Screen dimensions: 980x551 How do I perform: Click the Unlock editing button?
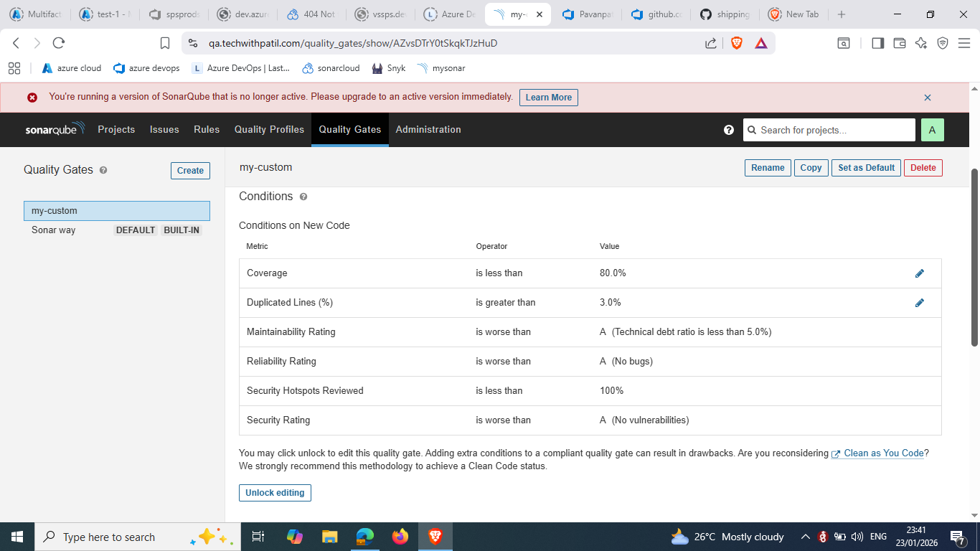click(275, 493)
